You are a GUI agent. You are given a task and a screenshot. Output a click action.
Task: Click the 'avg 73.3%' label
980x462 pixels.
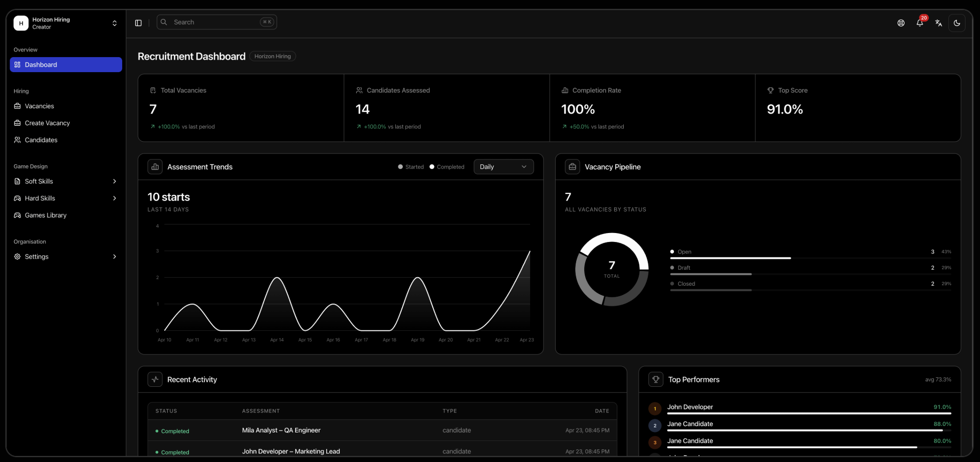point(938,380)
